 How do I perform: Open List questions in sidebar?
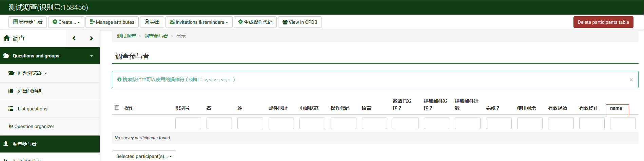32,109
